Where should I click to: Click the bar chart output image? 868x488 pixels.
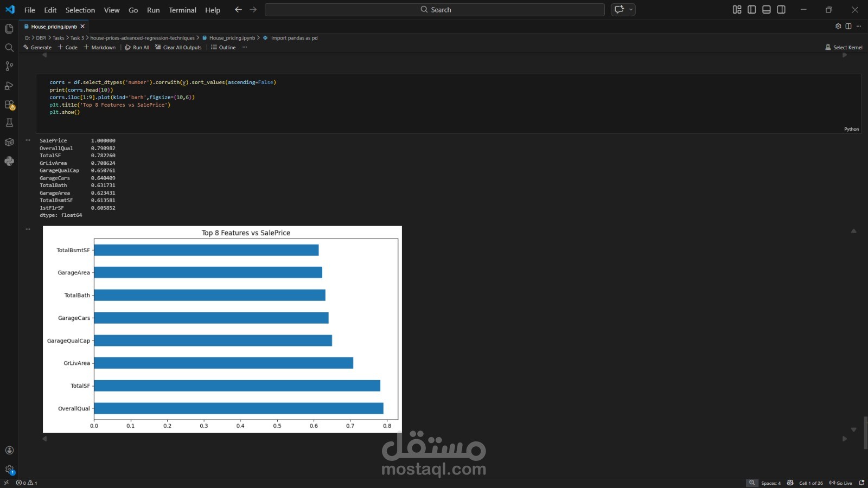(x=222, y=329)
